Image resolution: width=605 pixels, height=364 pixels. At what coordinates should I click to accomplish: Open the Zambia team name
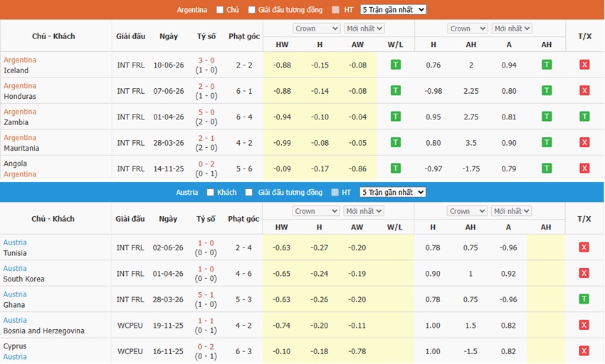(16, 122)
